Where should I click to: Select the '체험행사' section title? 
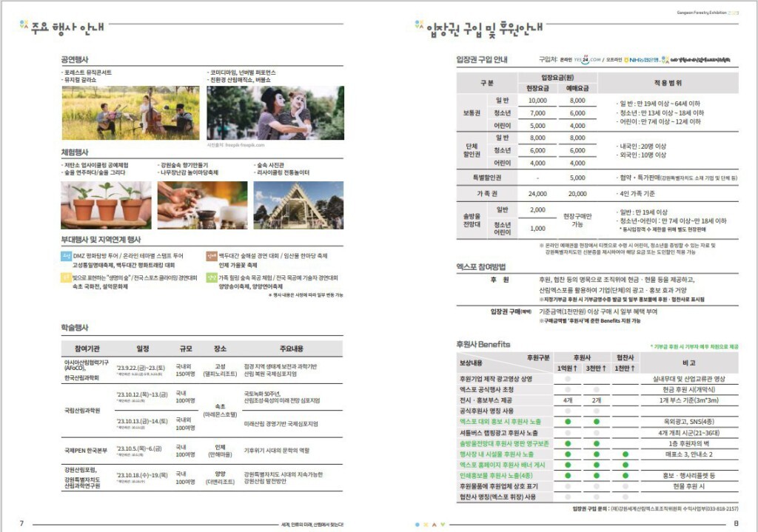coord(75,152)
